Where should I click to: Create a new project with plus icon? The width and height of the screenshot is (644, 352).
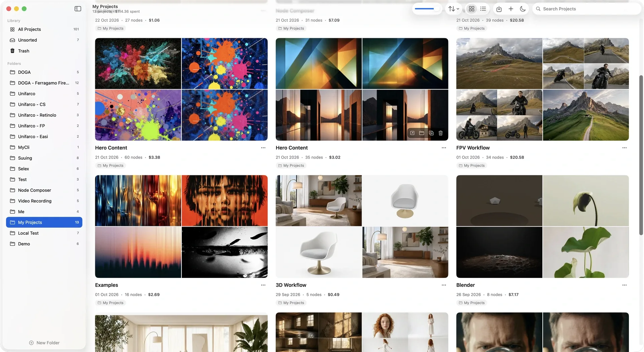point(511,9)
